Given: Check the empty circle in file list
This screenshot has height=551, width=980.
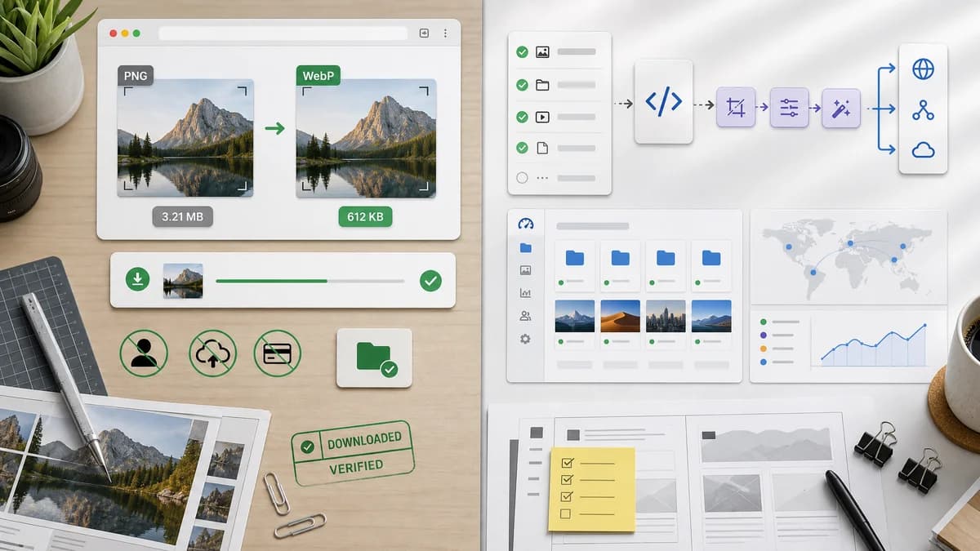Looking at the screenshot, I should (522, 177).
